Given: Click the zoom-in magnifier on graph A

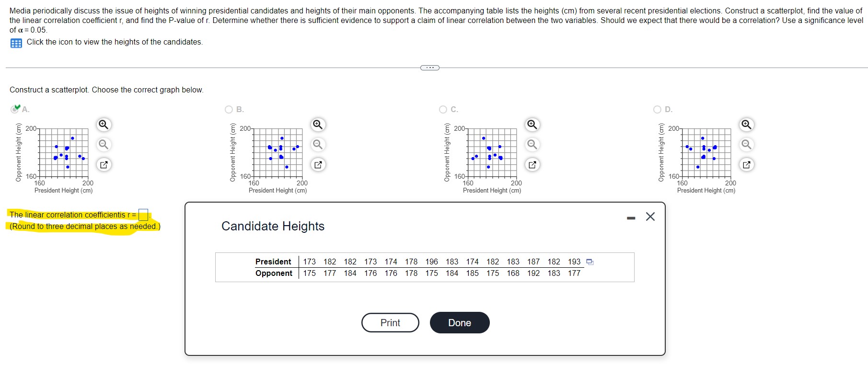Looking at the screenshot, I should 104,124.
